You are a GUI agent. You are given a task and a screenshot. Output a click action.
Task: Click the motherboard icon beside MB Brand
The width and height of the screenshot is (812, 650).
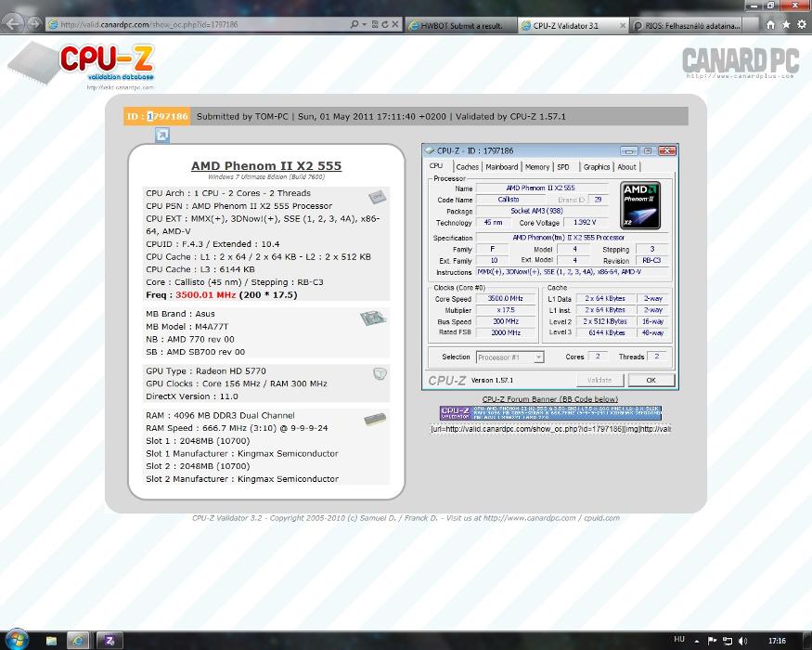[373, 318]
